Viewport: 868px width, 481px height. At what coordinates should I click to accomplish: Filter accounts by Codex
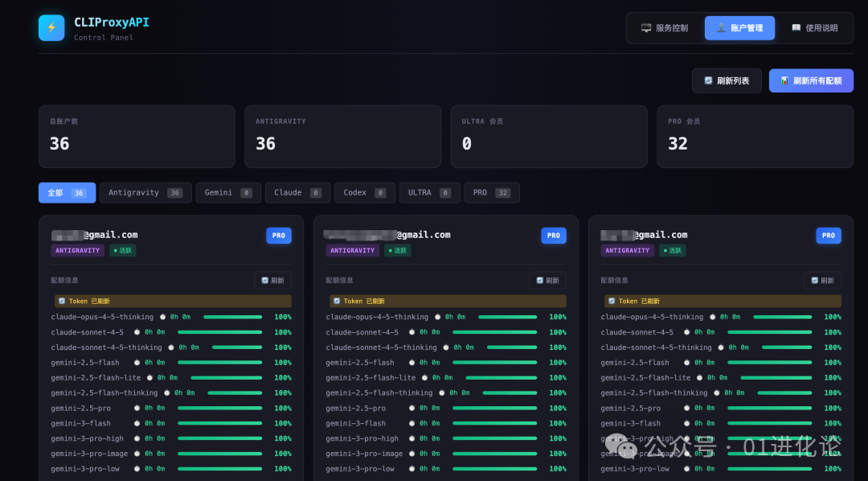tap(365, 193)
